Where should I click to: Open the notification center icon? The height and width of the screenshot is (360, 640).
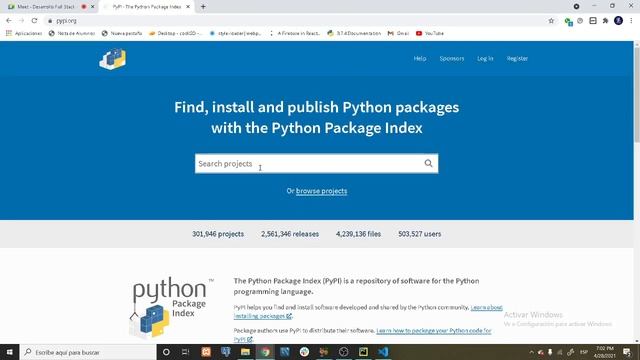pos(627,352)
